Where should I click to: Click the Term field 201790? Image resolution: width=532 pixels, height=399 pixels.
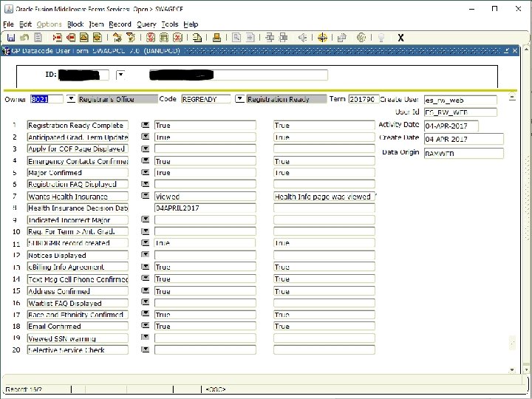[363, 99]
